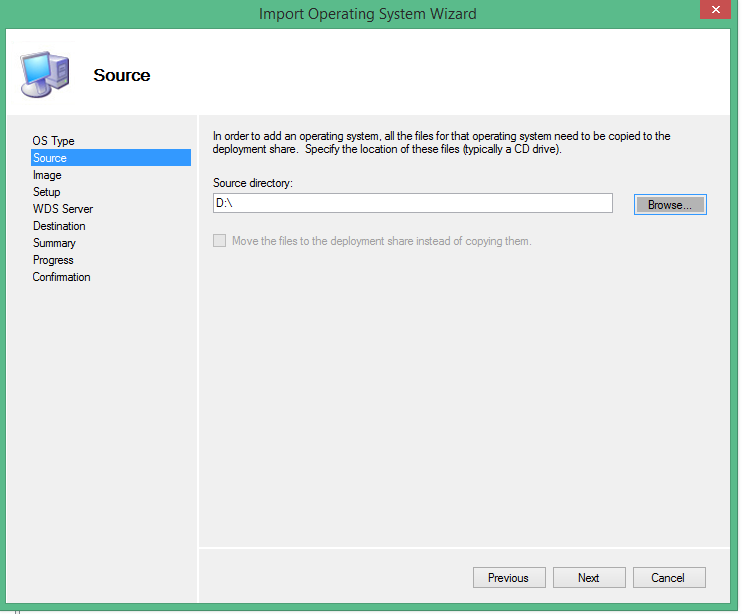Click the wizard title bar text

point(367,14)
